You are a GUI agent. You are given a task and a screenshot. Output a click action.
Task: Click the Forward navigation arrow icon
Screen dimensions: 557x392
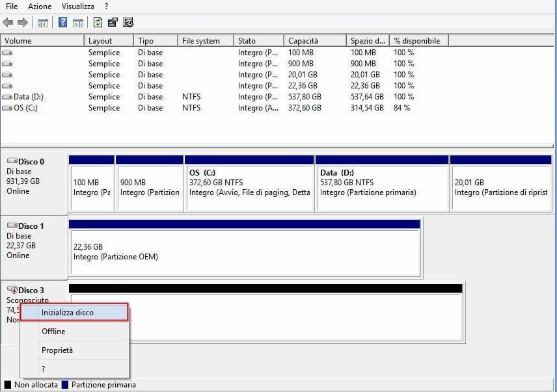pos(23,21)
